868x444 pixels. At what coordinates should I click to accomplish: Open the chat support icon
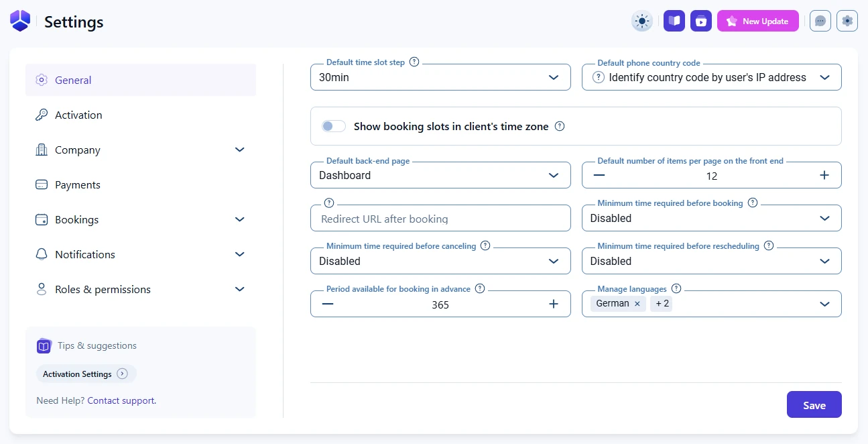[820, 21]
